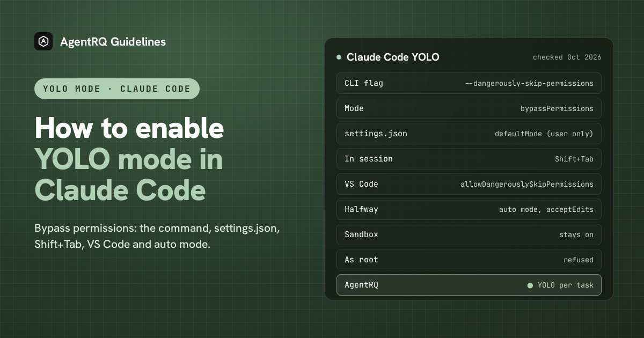Image resolution: width=644 pixels, height=338 pixels.
Task: Click the YOLO MODE · CLAUDE CODE badge
Action: 117,89
